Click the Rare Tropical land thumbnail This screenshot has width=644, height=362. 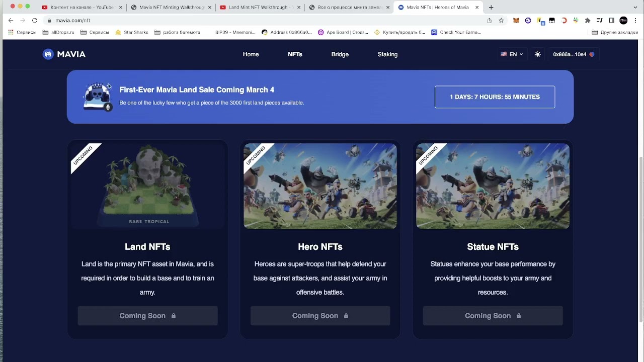pos(147,186)
